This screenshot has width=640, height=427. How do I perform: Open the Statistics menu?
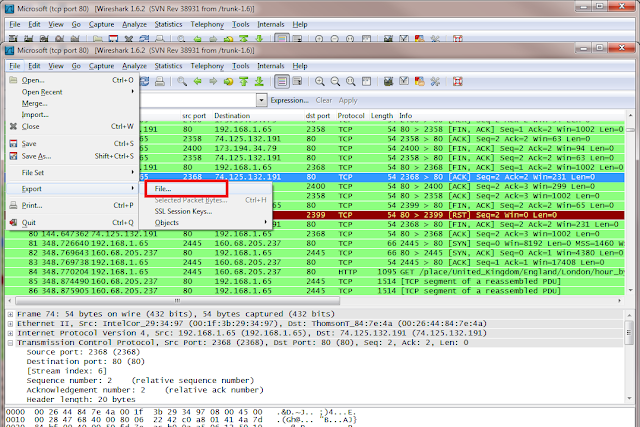pyautogui.click(x=168, y=66)
